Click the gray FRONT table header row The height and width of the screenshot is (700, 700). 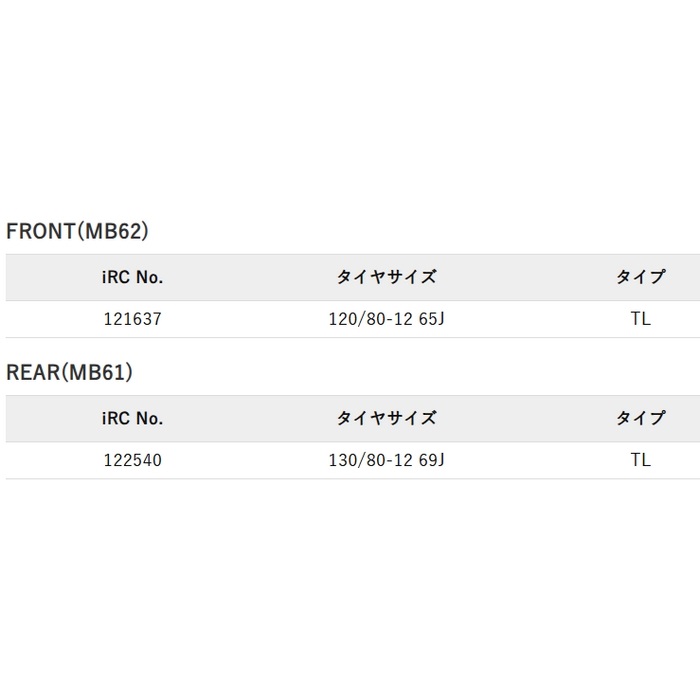coord(353,277)
